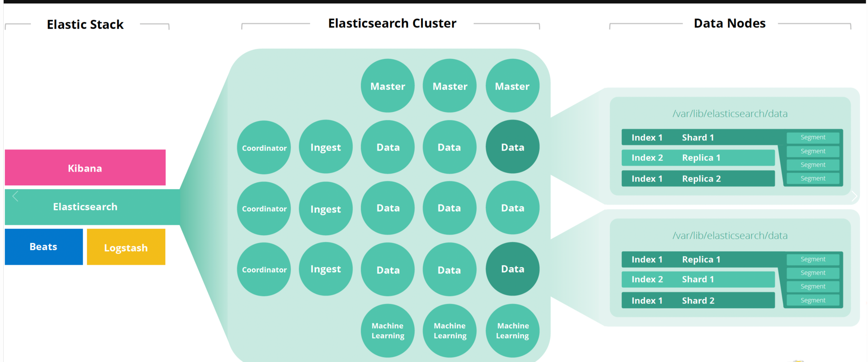
Task: Click the Segment label beside Index 1 Shard 1
Action: point(813,137)
